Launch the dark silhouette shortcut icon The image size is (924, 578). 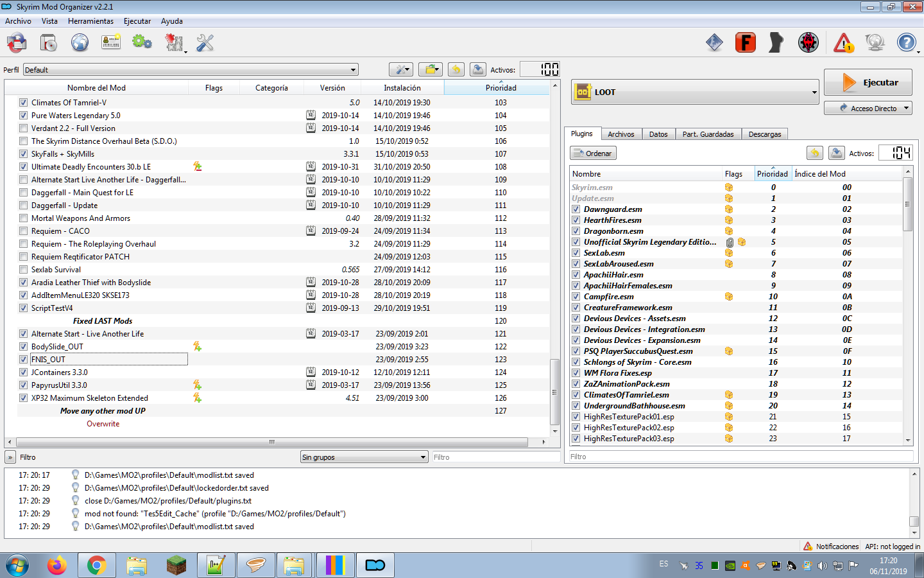pyautogui.click(x=776, y=42)
